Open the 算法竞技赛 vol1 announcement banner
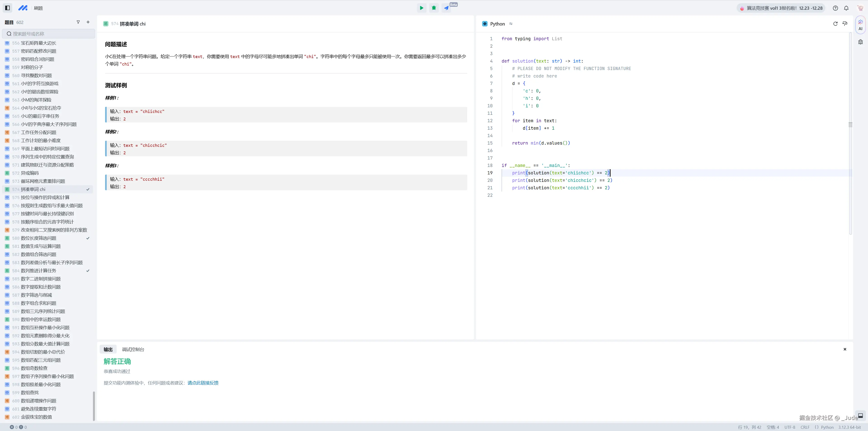This screenshot has height=431, width=868. tap(781, 8)
